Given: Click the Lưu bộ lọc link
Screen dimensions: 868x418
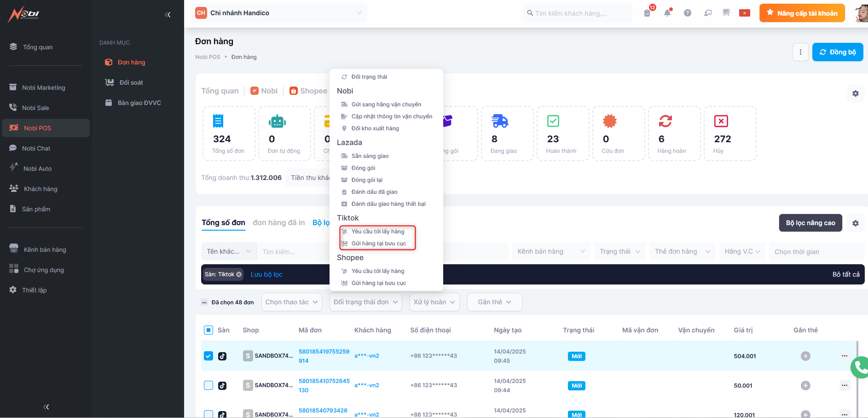Looking at the screenshot, I should tap(266, 274).
